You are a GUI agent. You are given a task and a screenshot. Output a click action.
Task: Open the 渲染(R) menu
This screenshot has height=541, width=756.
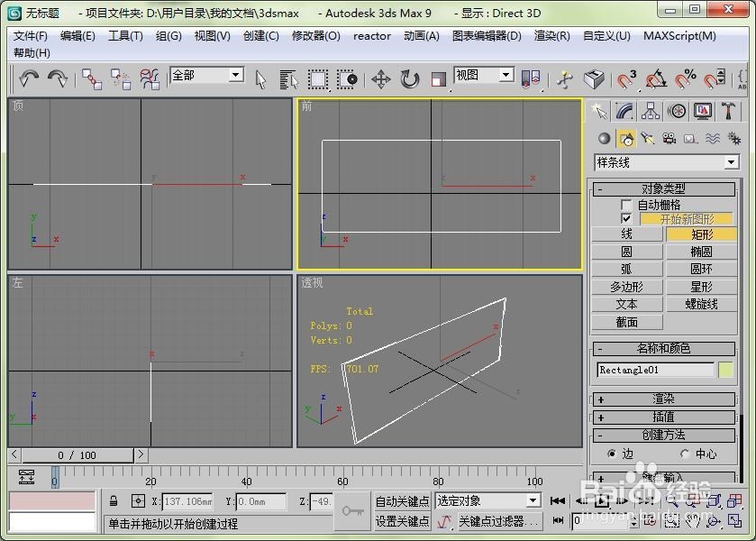(x=552, y=36)
